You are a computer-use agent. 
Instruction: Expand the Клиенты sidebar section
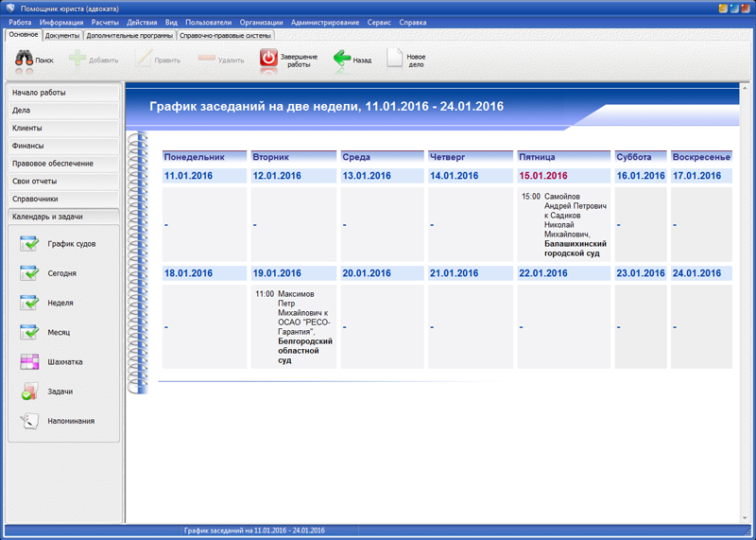[x=63, y=128]
